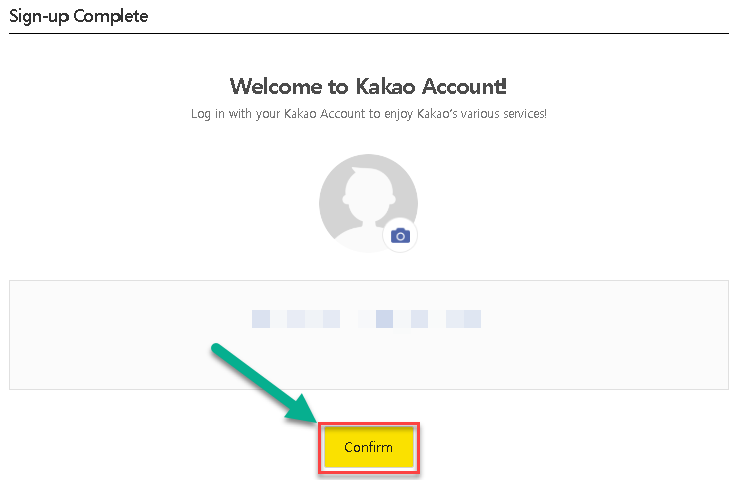Click the Welcome to Kakao Account! heading
745x480 pixels.
coord(368,86)
